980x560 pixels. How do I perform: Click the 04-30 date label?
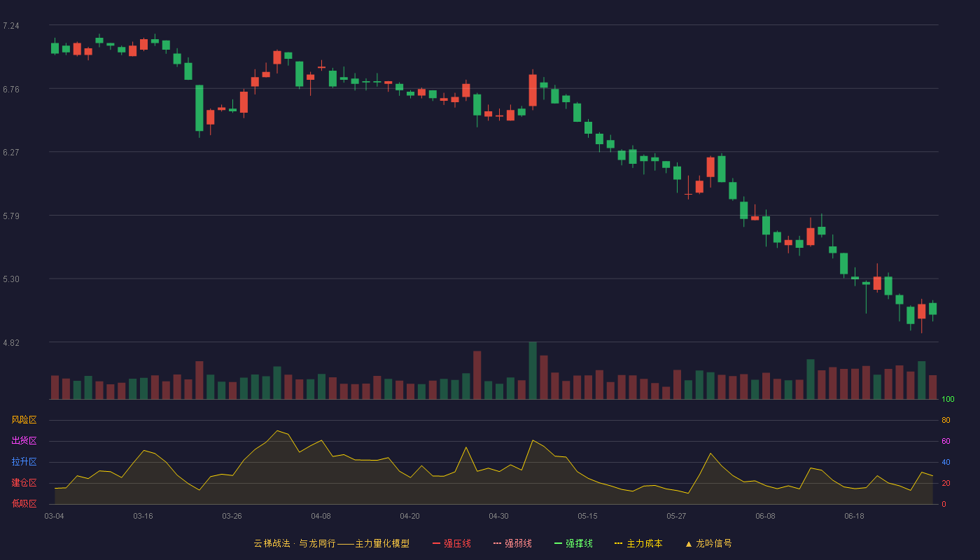click(498, 516)
